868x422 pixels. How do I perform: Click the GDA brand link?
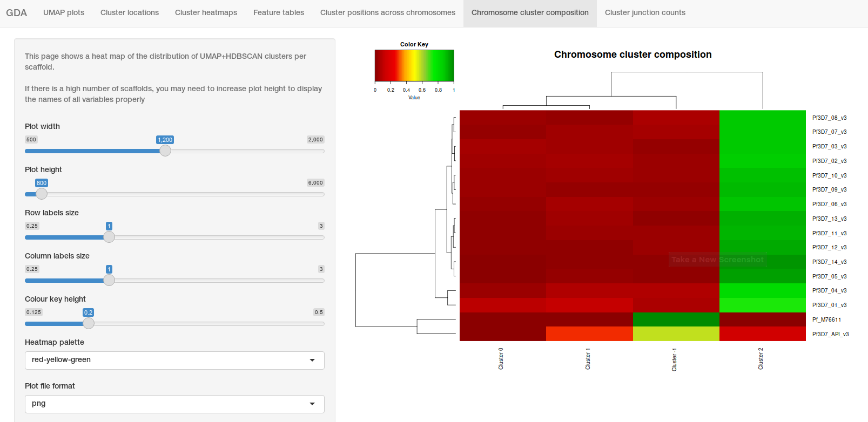[x=17, y=13]
